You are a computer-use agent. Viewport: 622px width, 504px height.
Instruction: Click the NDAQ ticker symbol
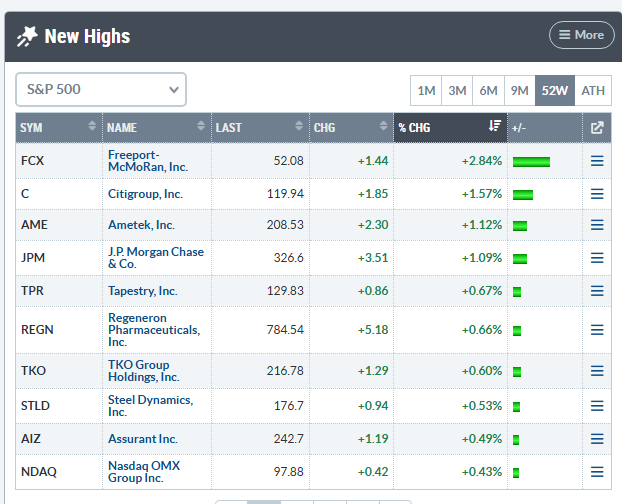(x=39, y=471)
